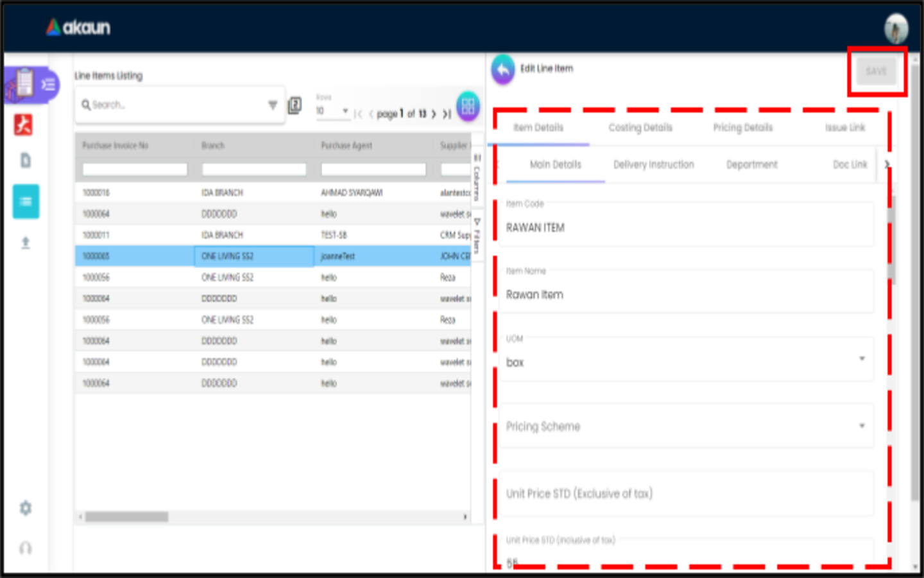Image resolution: width=924 pixels, height=578 pixels.
Task: Click the upload arrow icon in the sidebar
Action: pos(26,243)
